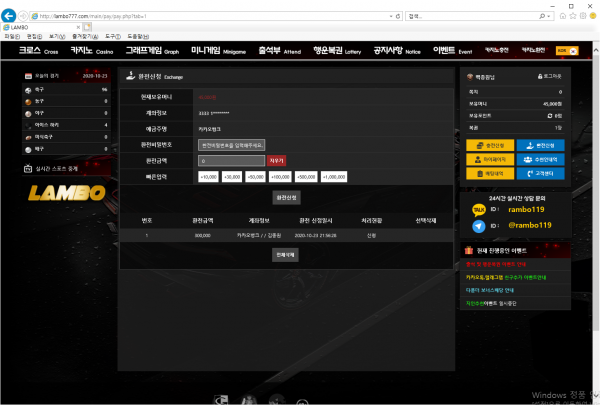Image resolution: width=600 pixels, height=405 pixels.
Task: Click the exchange password input field
Action: (x=232, y=145)
